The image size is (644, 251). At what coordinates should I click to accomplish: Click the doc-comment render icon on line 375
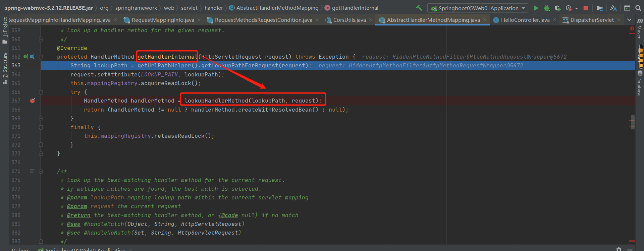32,171
